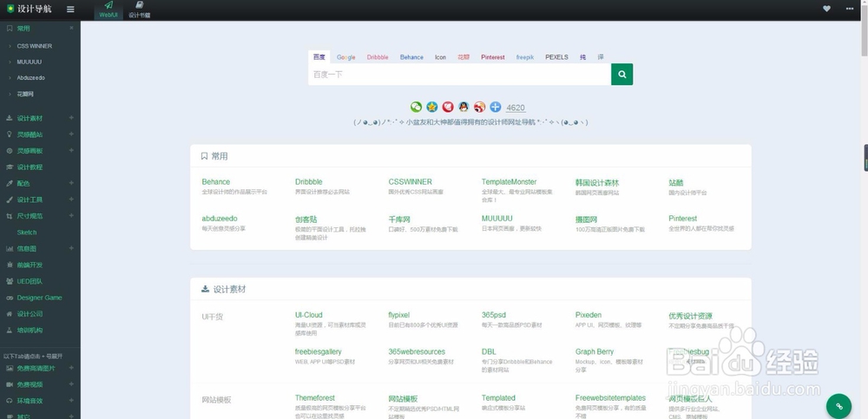Open the 365psd link
Viewport: 868px width, 419px height.
click(x=494, y=315)
